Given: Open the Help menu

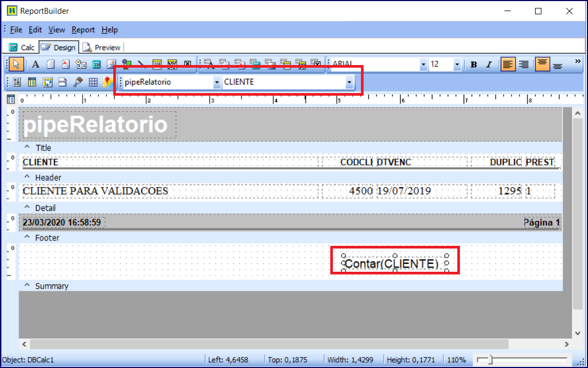Looking at the screenshot, I should 110,30.
